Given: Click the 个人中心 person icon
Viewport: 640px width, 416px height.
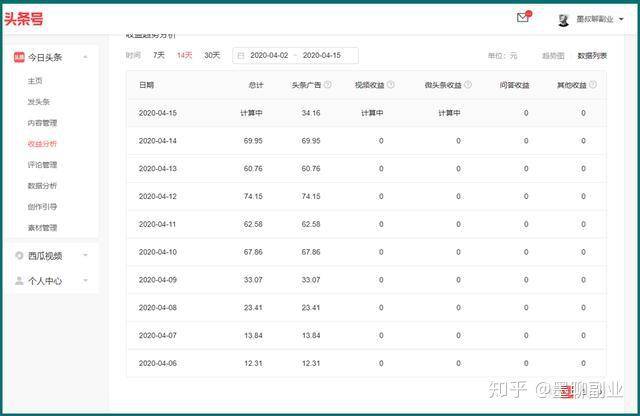Looking at the screenshot, I should [x=19, y=280].
